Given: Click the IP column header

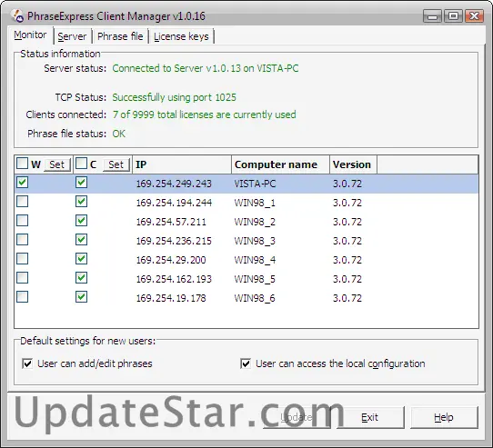Looking at the screenshot, I should point(182,164).
